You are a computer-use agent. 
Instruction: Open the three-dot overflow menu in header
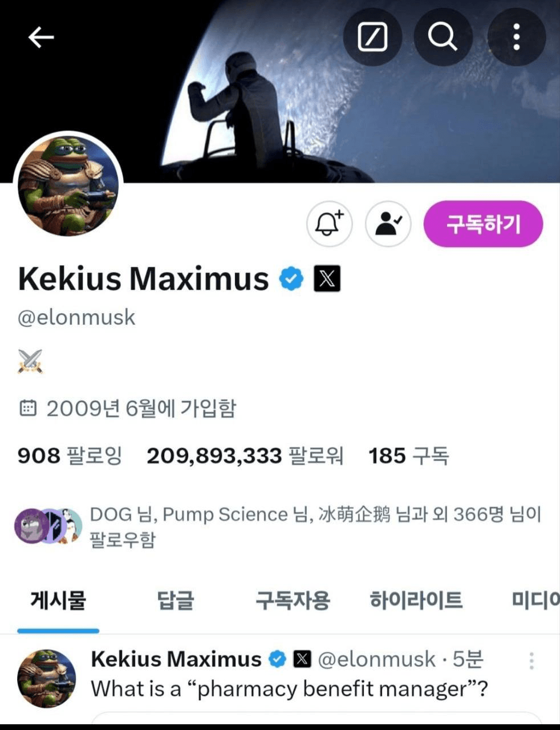coord(517,37)
